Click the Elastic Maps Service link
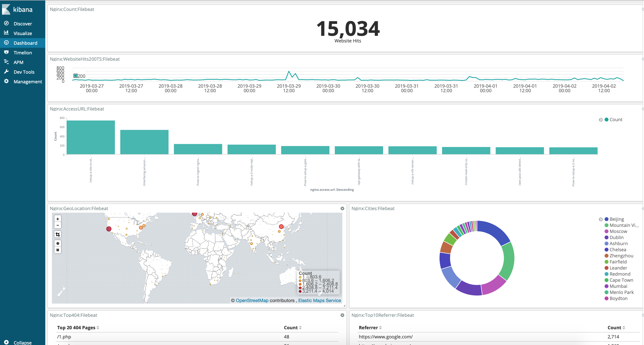The height and width of the screenshot is (345, 644). click(319, 300)
